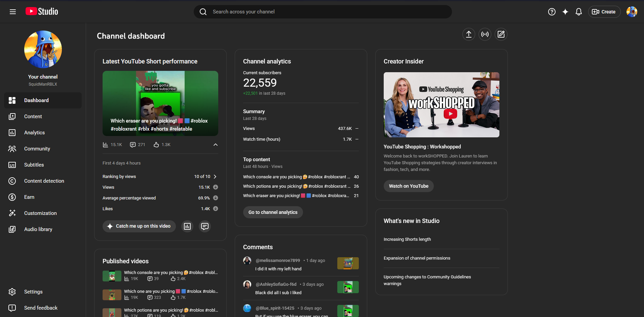644x317 pixels.
Task: Open Settings in the sidebar
Action: pos(43,292)
